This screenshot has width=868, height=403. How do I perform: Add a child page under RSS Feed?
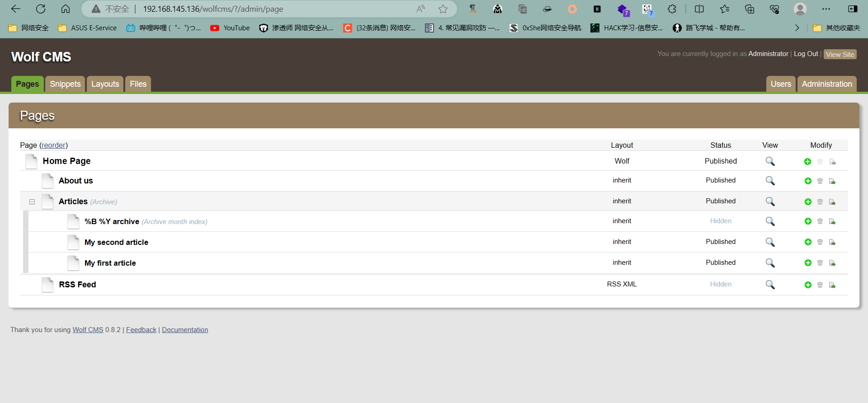[x=808, y=285]
